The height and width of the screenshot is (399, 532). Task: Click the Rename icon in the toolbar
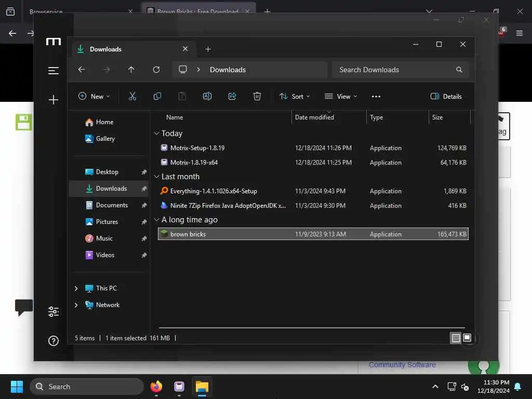pos(207,96)
